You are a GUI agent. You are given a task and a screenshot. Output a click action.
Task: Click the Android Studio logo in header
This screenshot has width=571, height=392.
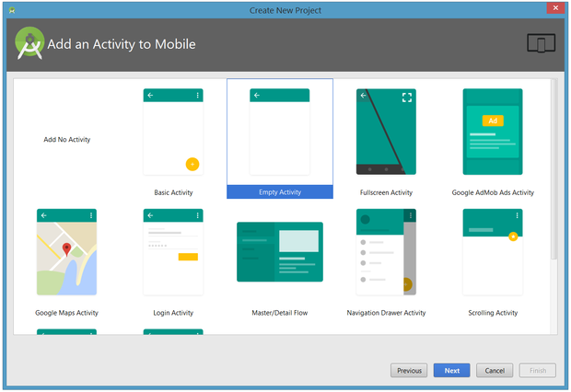point(29,43)
